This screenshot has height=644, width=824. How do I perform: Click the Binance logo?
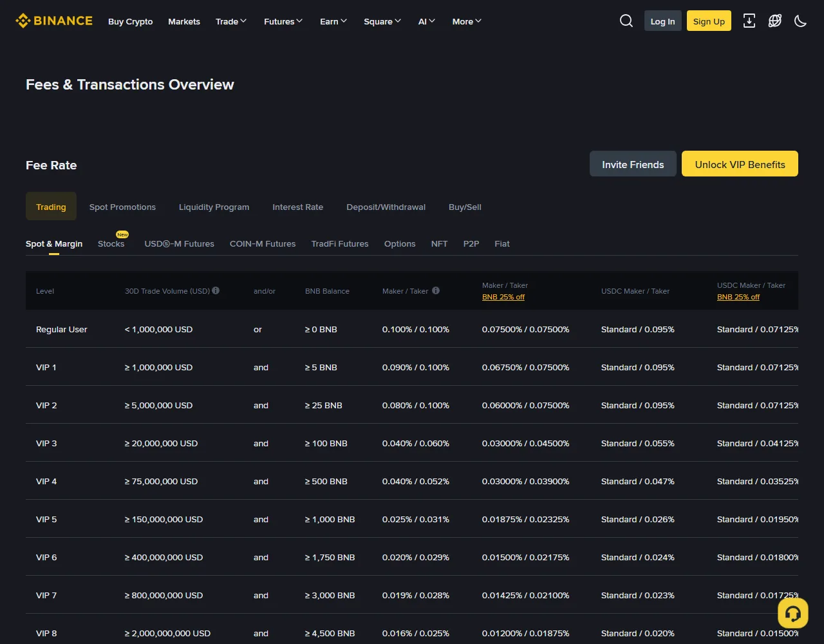(54, 21)
